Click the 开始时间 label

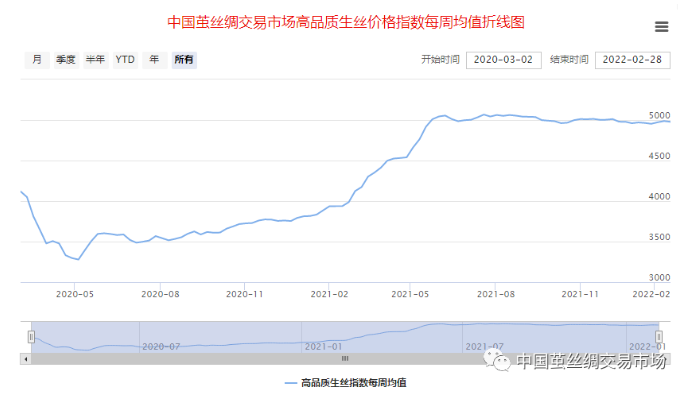440,60
